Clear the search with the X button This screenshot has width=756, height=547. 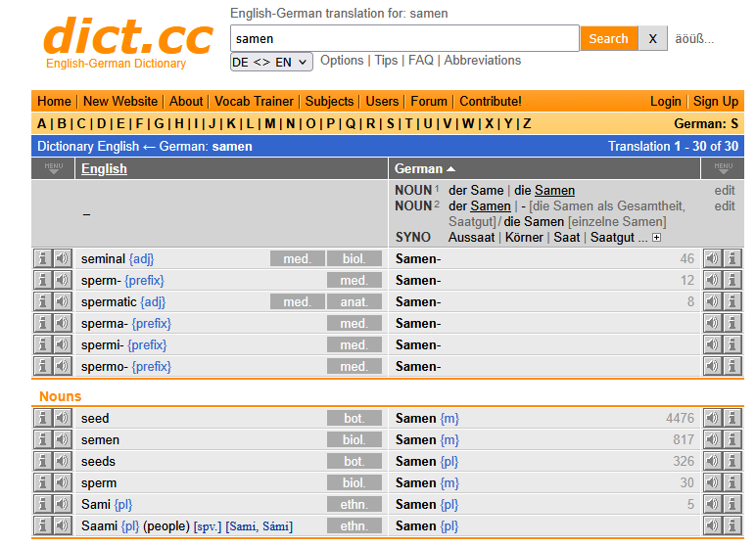[653, 38]
